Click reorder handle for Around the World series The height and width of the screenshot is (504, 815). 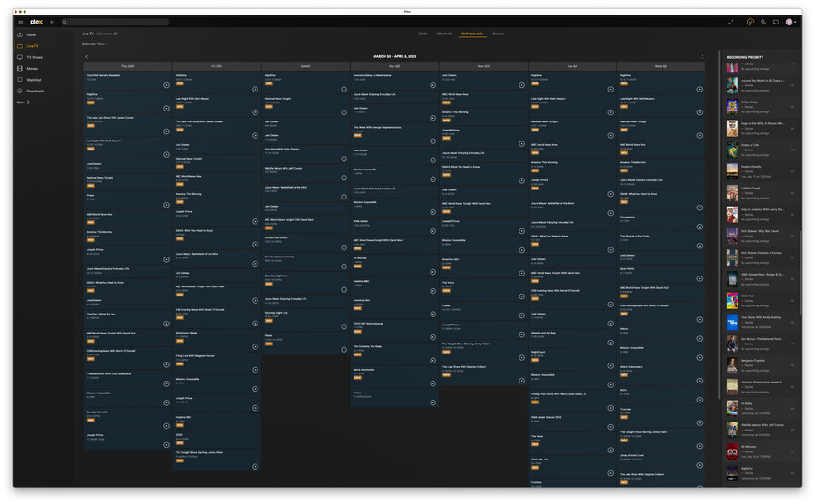point(792,85)
